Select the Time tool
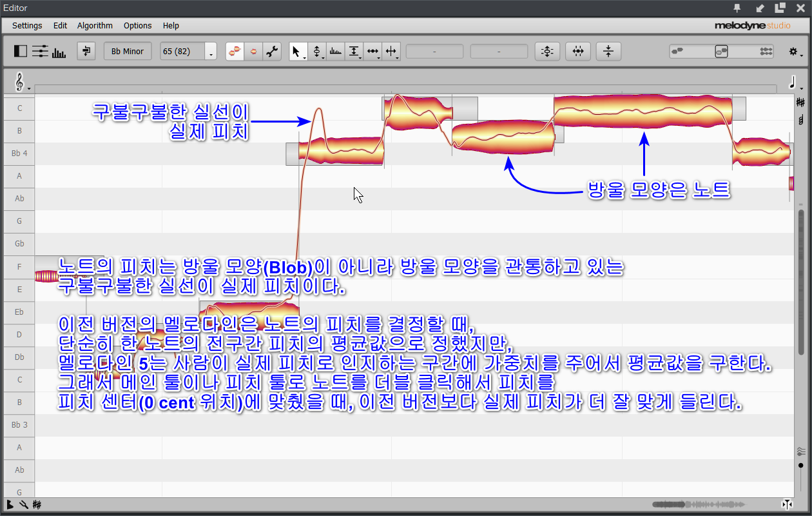The width and height of the screenshot is (812, 516). coord(372,51)
